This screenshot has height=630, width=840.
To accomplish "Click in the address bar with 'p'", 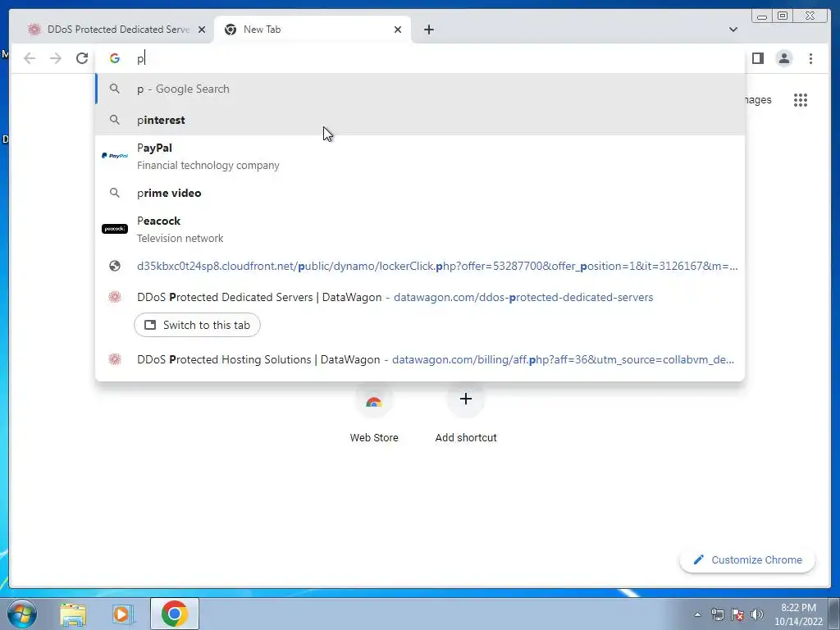I will (x=420, y=58).
